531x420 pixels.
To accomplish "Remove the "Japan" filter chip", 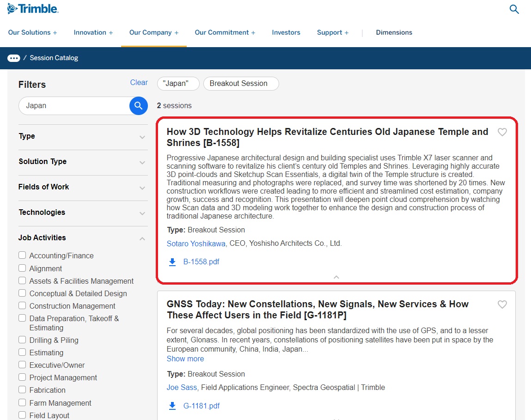I will coord(178,84).
